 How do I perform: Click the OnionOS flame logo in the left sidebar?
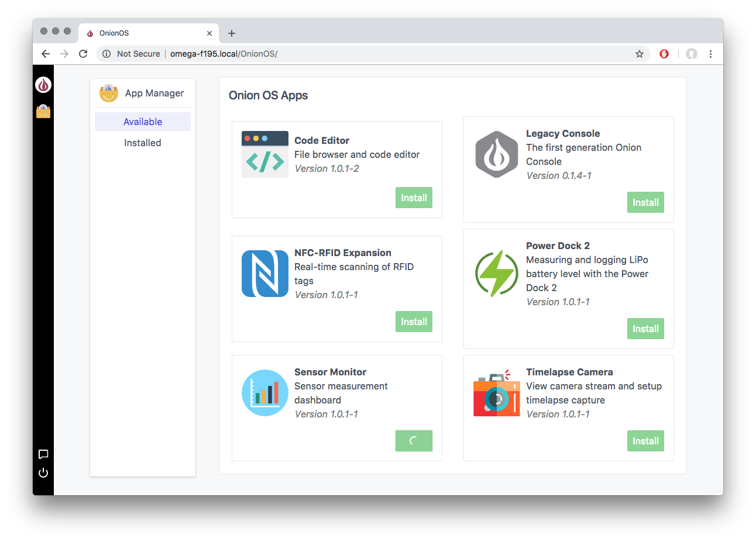tap(43, 84)
